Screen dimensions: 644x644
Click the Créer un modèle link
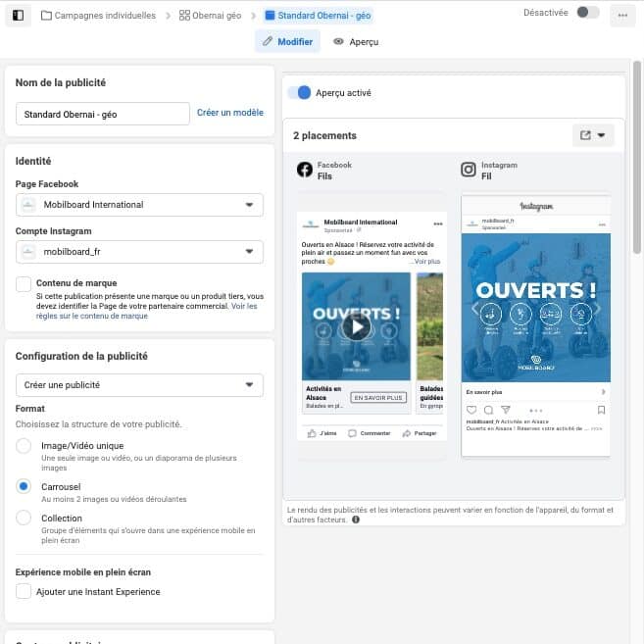coord(230,113)
